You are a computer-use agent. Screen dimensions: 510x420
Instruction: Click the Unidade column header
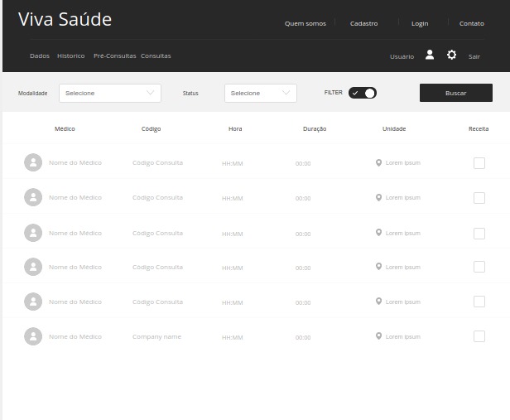point(394,129)
